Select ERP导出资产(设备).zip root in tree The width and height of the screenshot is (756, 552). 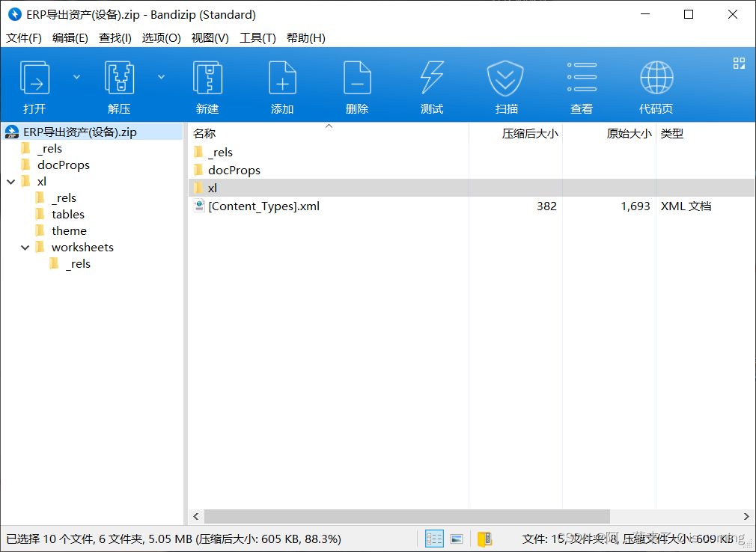[x=80, y=132]
